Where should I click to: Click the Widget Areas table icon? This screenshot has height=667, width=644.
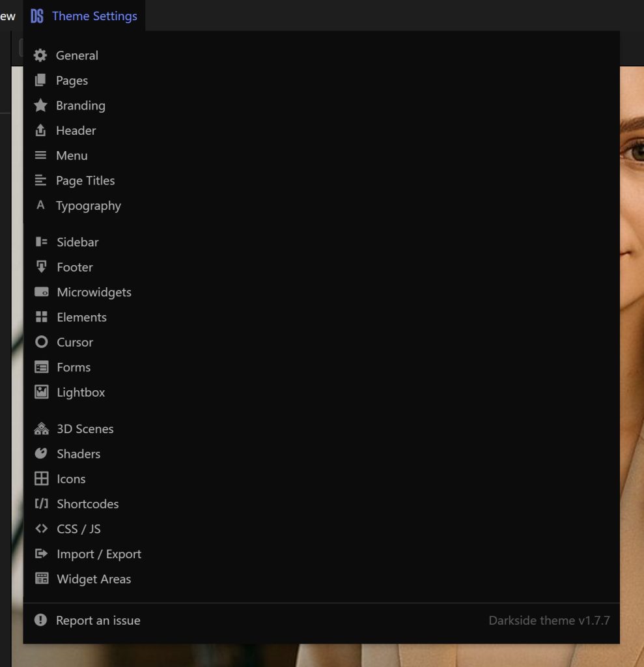[x=41, y=578]
